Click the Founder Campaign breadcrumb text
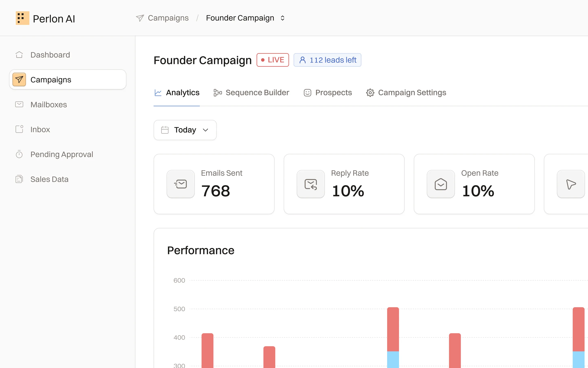This screenshot has height=368, width=588. pyautogui.click(x=240, y=18)
